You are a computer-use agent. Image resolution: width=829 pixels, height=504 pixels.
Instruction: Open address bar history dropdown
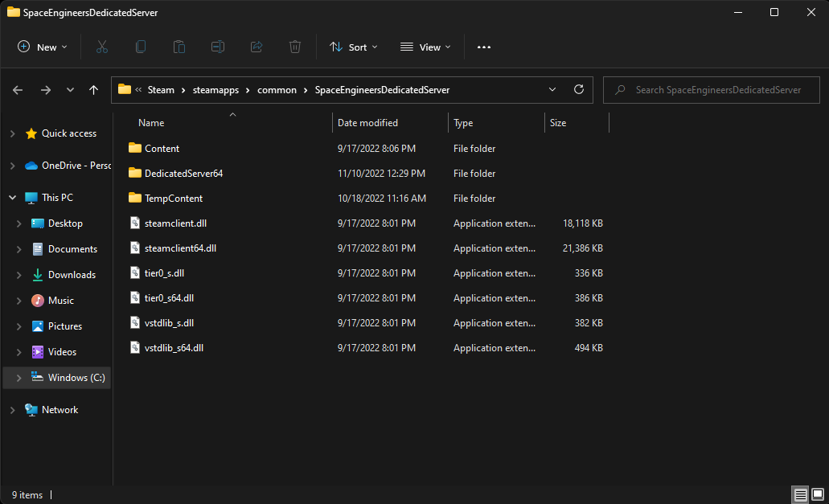pyautogui.click(x=552, y=89)
